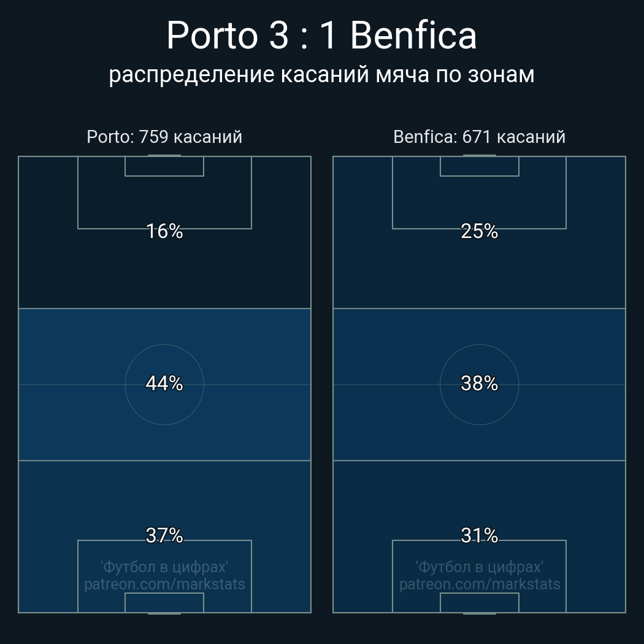Click the subtitle "распределение касаний мяча по зонам"
The height and width of the screenshot is (644, 644).
point(321,74)
